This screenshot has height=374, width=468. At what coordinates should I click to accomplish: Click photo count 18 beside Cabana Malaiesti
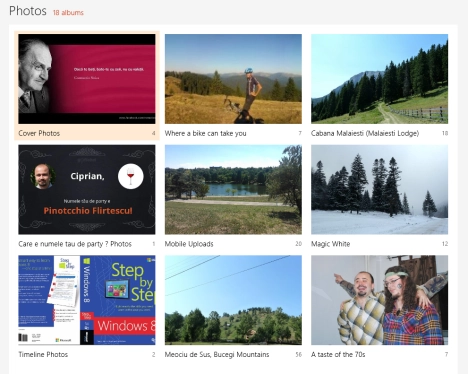pyautogui.click(x=445, y=133)
